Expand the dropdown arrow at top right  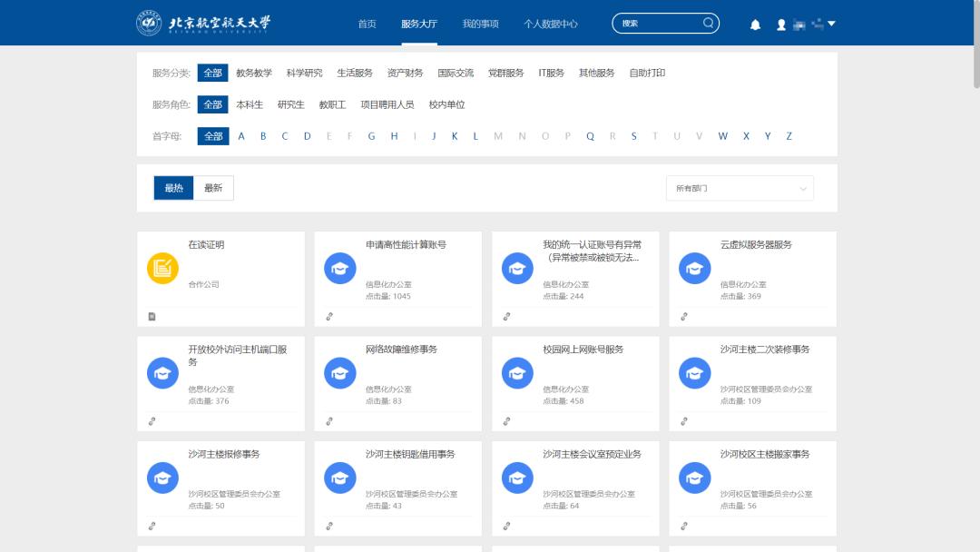click(x=831, y=24)
